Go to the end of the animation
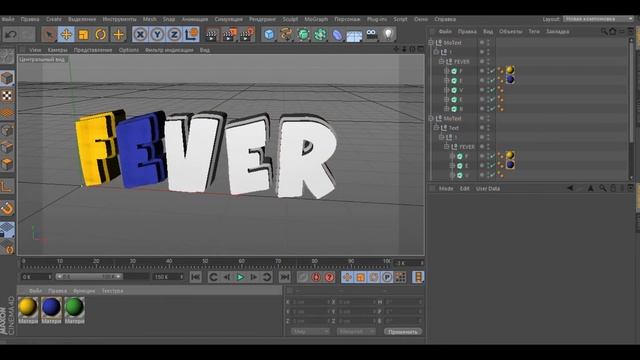640x360 pixels. [284, 277]
